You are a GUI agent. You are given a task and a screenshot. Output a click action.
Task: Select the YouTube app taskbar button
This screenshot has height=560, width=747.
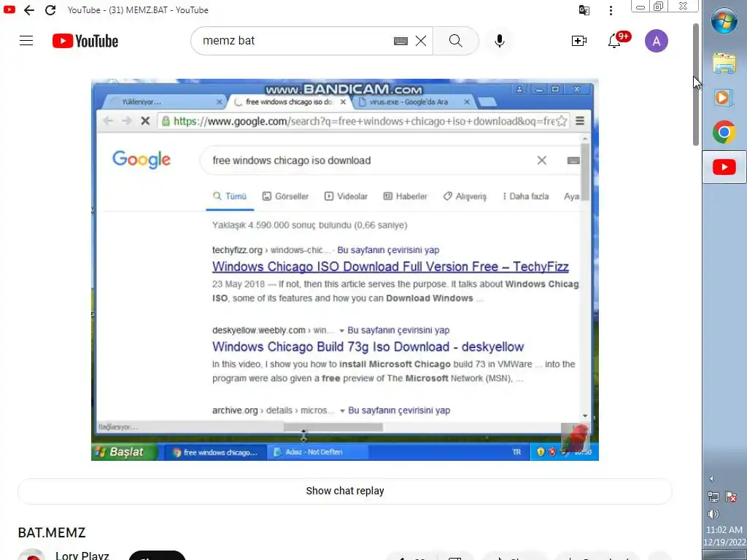724,167
